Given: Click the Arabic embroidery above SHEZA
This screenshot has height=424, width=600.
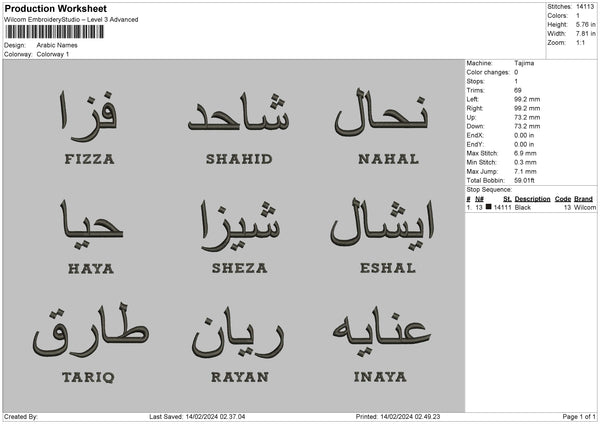Looking at the screenshot, I should coord(240,226).
